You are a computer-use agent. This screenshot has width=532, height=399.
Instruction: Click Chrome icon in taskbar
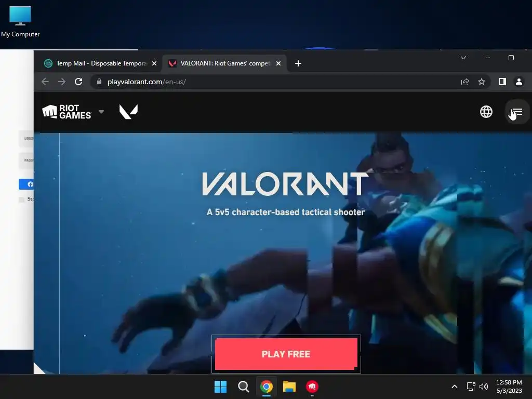267,387
